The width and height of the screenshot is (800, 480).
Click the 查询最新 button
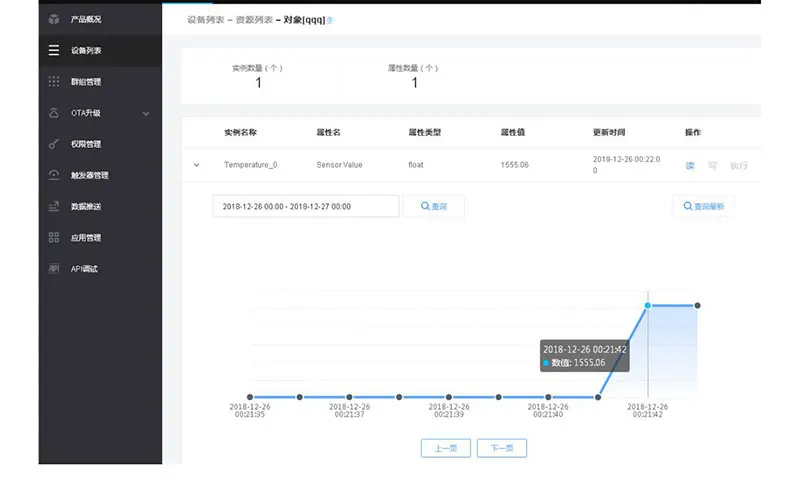coord(704,206)
